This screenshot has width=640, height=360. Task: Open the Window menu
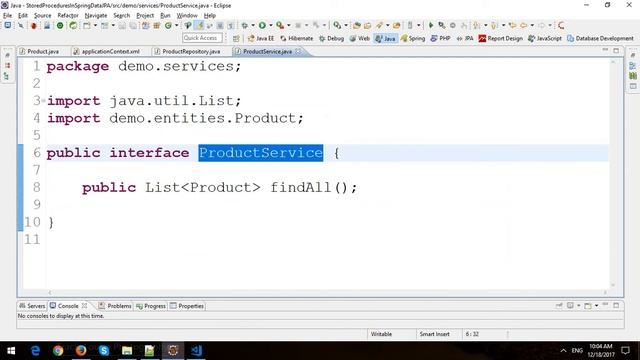(187, 16)
